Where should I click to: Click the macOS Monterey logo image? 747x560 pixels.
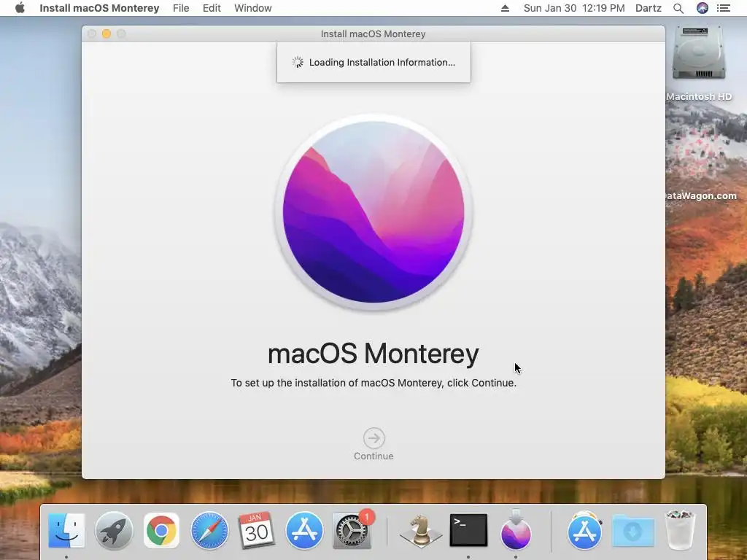[373, 212]
